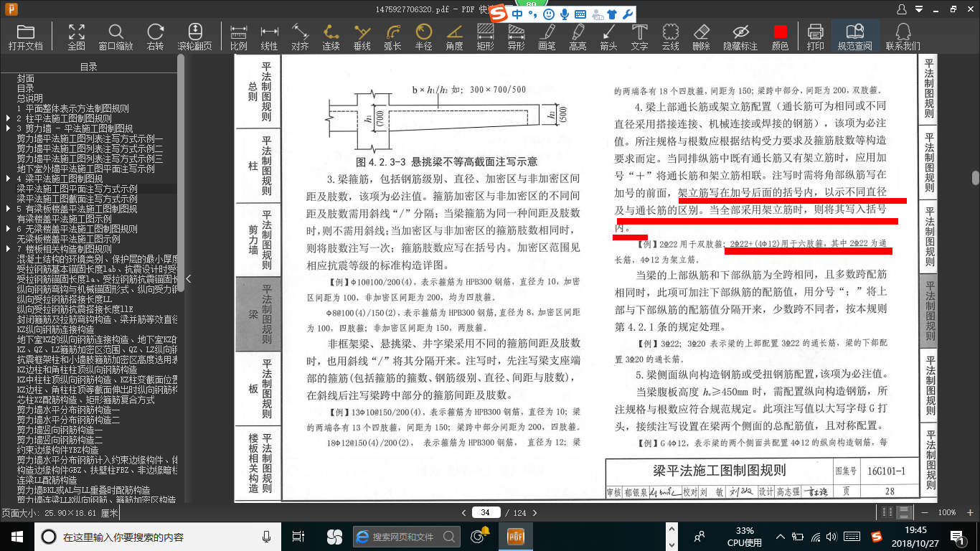Select the 连续 continuous measure tool
980x551 pixels.
331,37
